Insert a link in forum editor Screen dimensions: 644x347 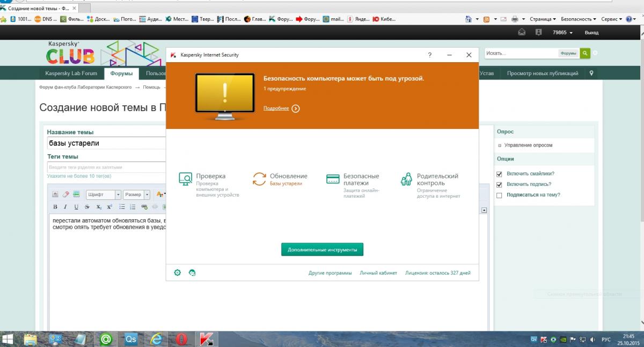click(144, 207)
